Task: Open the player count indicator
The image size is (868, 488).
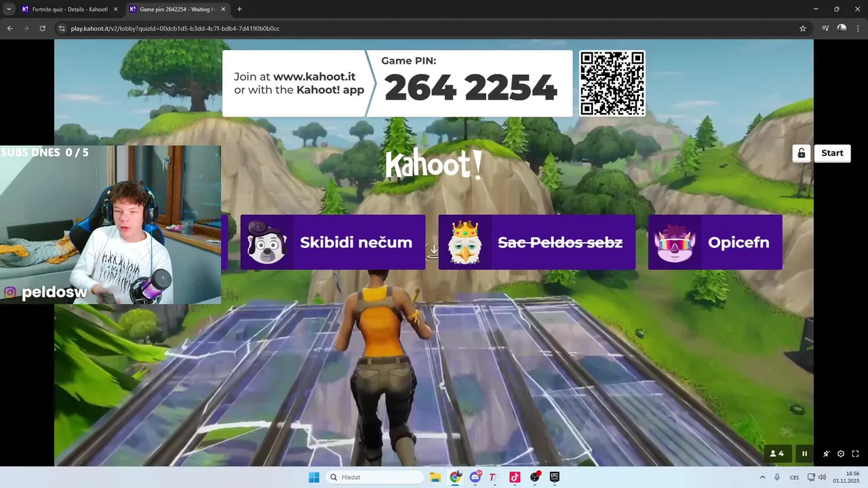Action: (777, 454)
